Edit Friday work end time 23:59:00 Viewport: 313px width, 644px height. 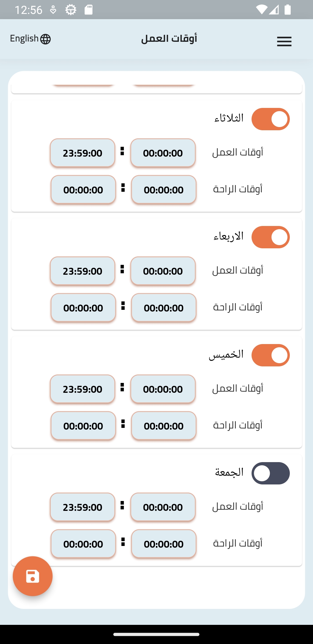(83, 507)
